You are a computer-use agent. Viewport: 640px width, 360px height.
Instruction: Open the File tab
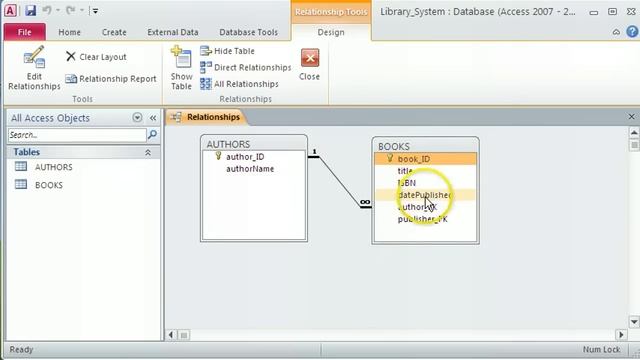coord(24,32)
